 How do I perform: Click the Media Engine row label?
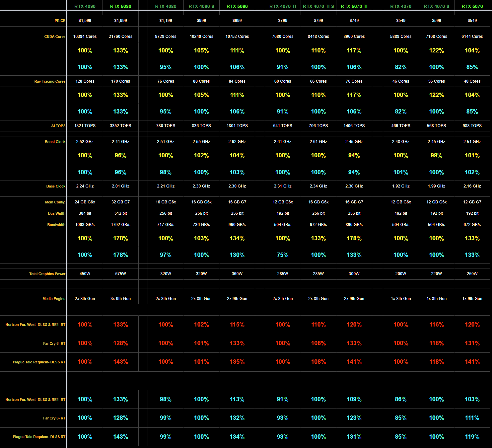(54, 299)
